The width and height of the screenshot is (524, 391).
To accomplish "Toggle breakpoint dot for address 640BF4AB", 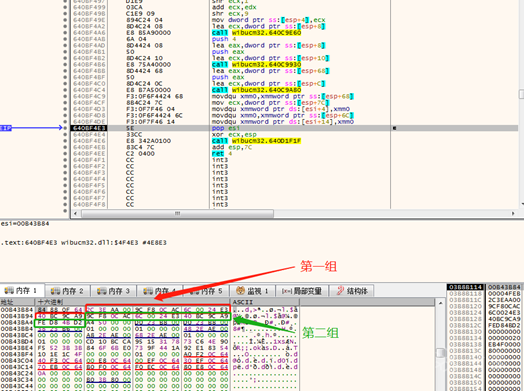I will click(x=65, y=39).
